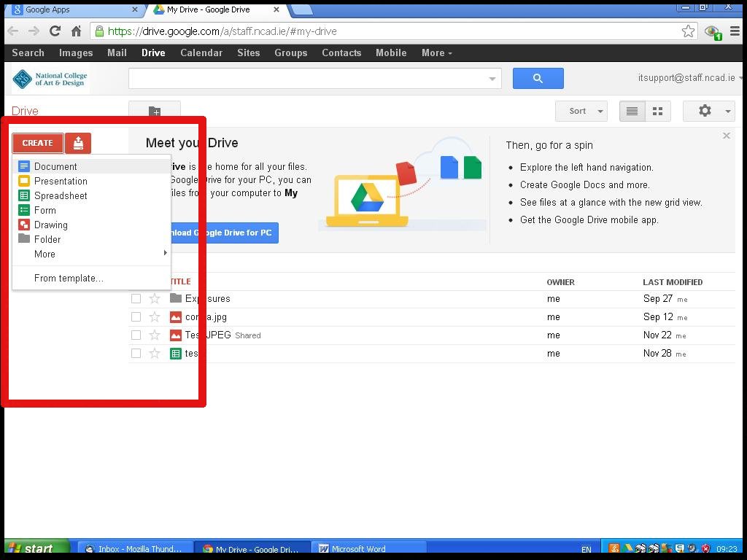Go to browser home page

(76, 31)
